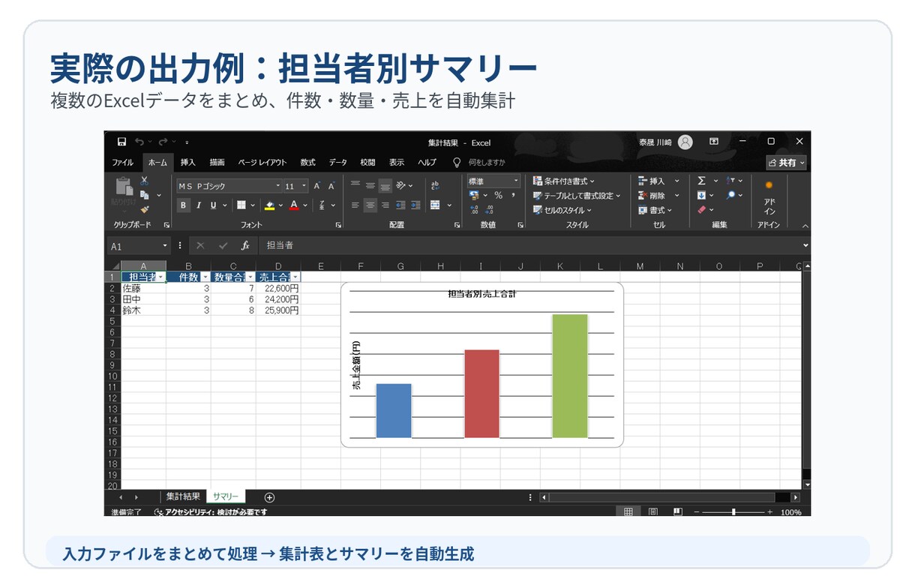Viewport: 915px width, 588px height.
Task: Apply percent style number format
Action: click(x=498, y=195)
